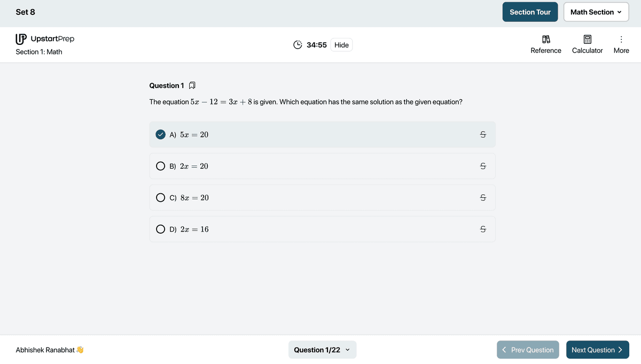Select radio option C) 8x = 20
Viewport: 641px width, 364px height.
(160, 197)
